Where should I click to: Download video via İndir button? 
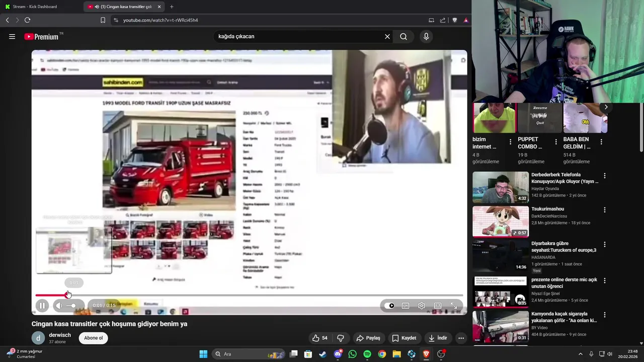click(437, 338)
